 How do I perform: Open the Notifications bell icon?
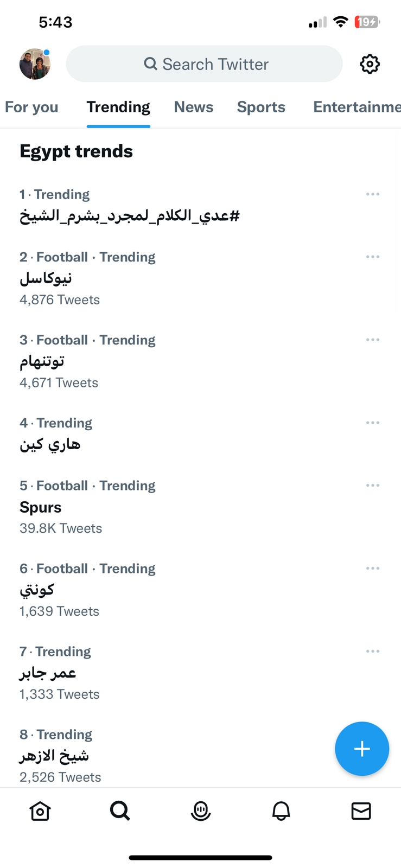coord(281,811)
